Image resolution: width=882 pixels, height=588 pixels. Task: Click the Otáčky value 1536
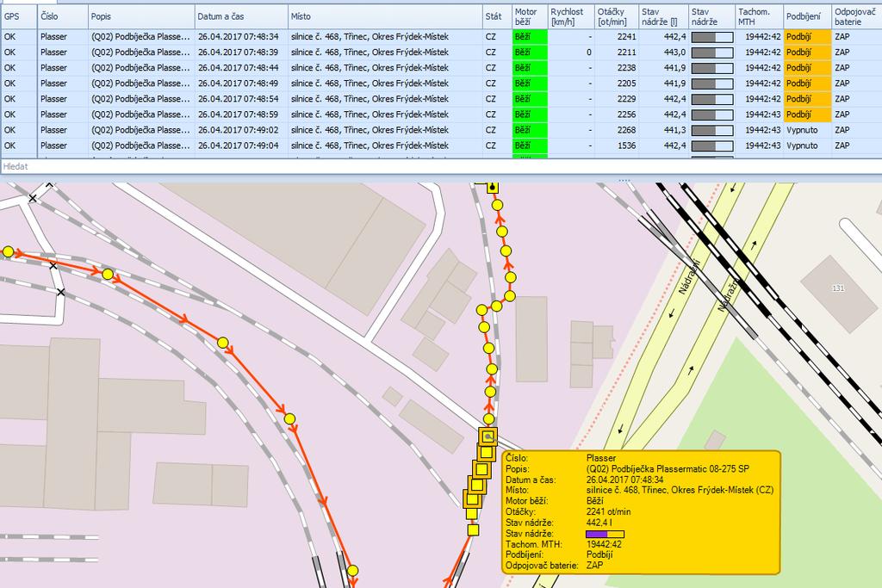626,145
